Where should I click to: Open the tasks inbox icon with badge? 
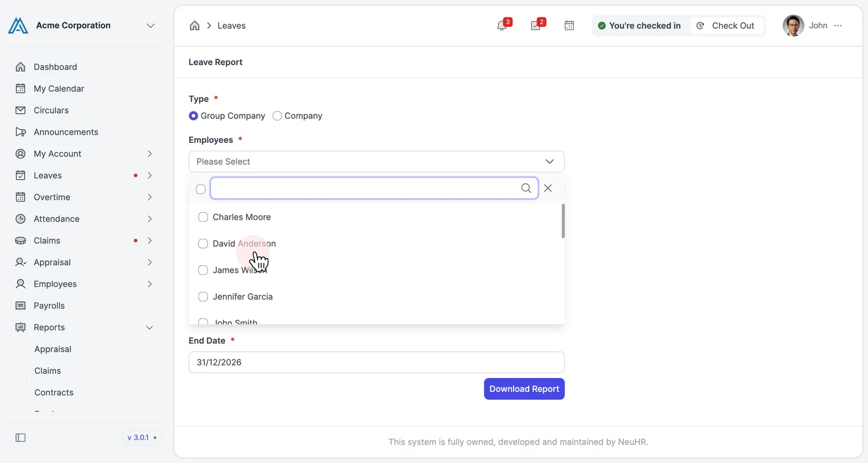(x=535, y=25)
